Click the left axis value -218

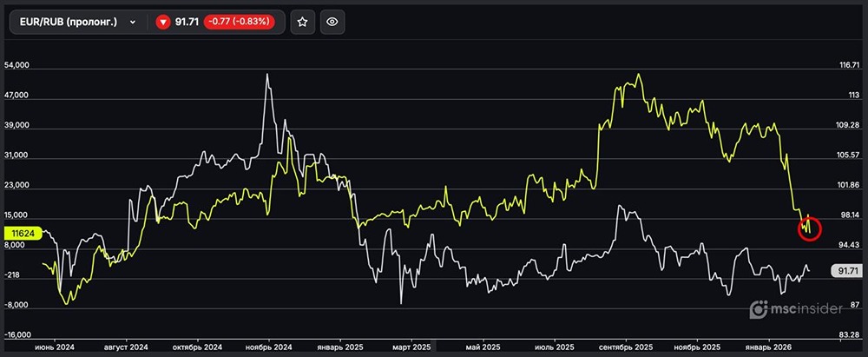[x=13, y=275]
